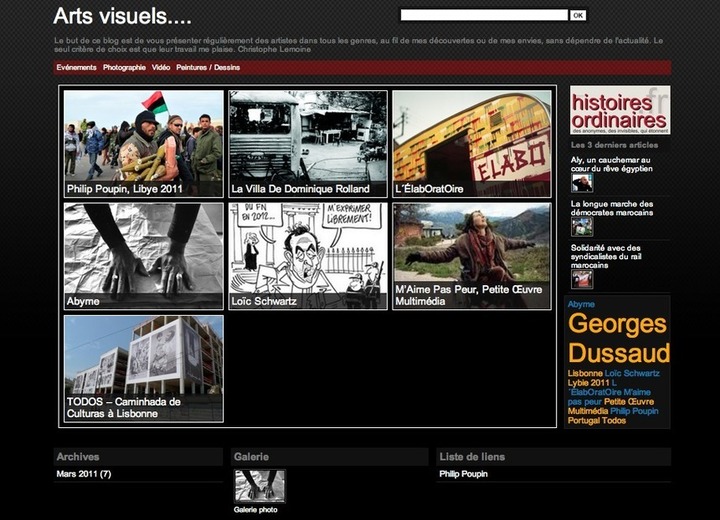Go to Peintures / Dessins section

coord(208,68)
